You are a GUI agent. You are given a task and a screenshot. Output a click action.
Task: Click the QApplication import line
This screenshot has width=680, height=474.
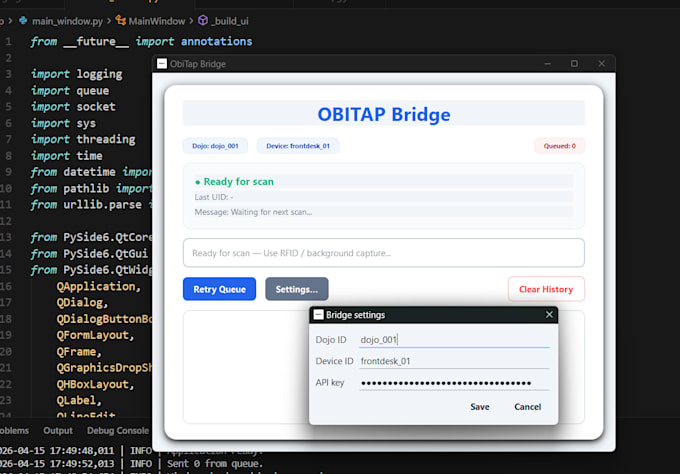coord(99,287)
